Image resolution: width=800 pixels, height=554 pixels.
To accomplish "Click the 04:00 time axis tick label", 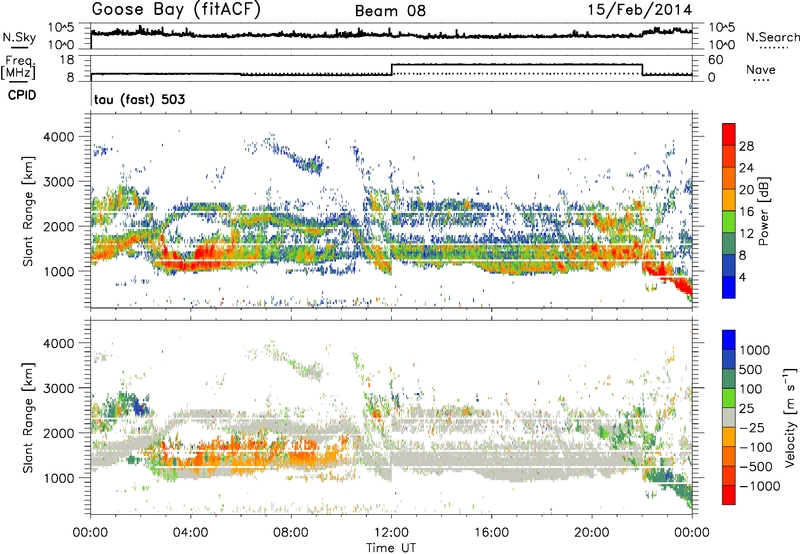I will 191,533.
